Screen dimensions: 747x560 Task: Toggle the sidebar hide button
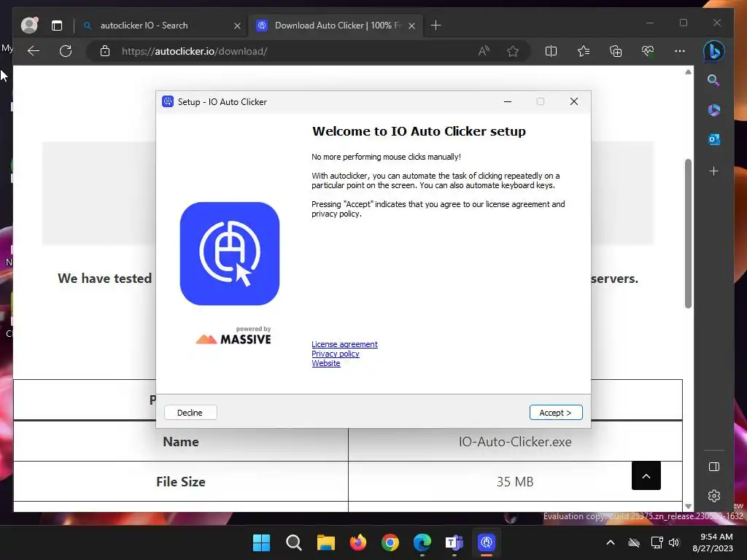(713, 467)
